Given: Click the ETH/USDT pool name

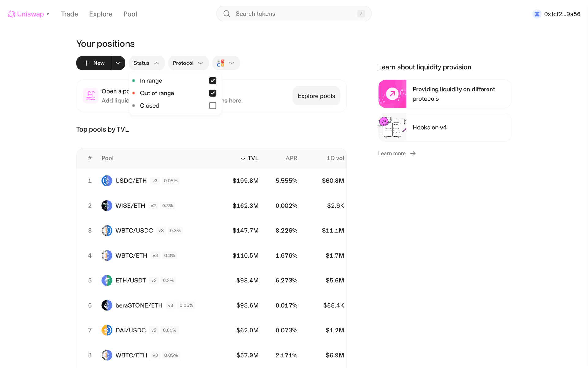Looking at the screenshot, I should pyautogui.click(x=130, y=280).
